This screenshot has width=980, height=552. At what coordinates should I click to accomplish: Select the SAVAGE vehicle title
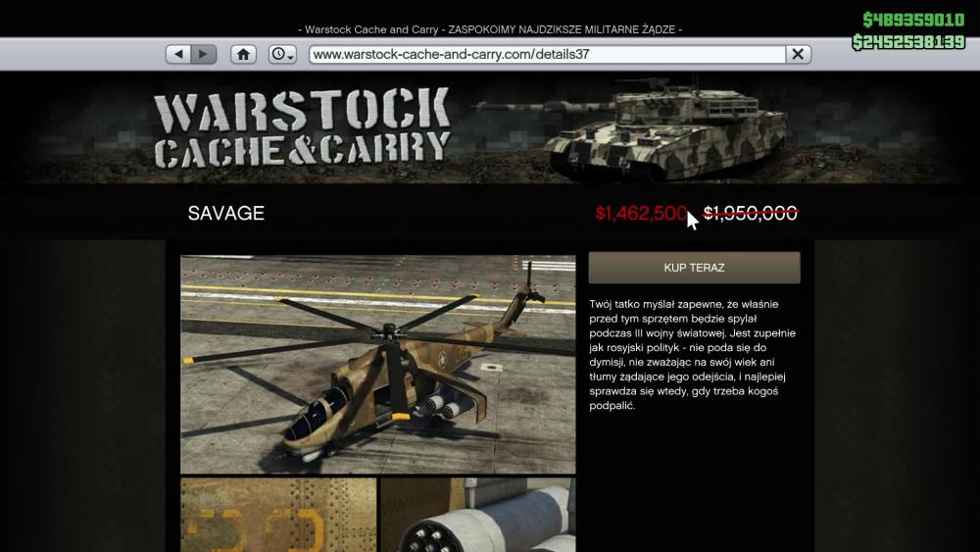[226, 213]
